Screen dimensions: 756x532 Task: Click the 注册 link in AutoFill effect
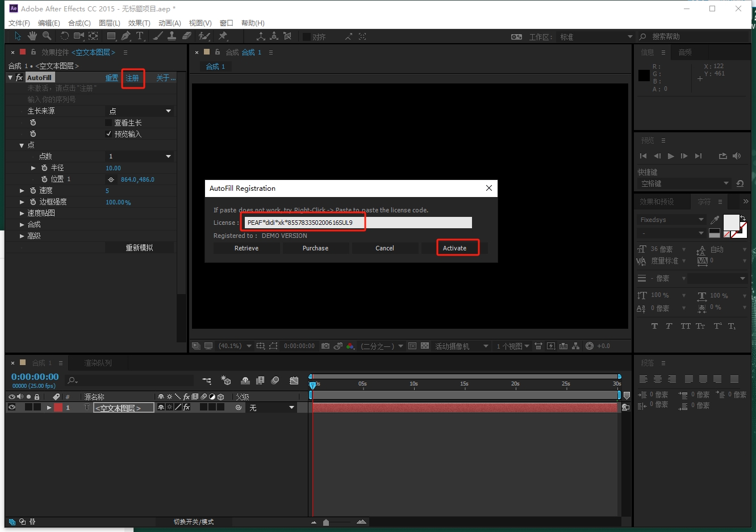(132, 78)
